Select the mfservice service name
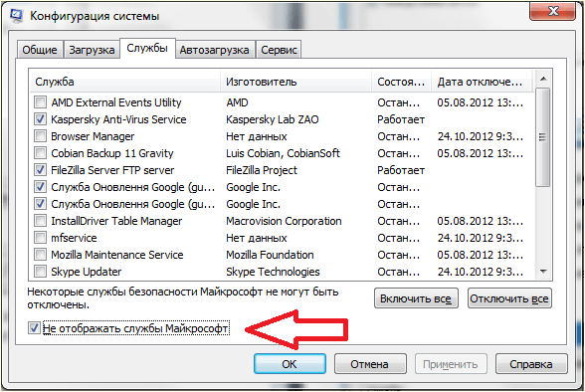 tap(74, 238)
